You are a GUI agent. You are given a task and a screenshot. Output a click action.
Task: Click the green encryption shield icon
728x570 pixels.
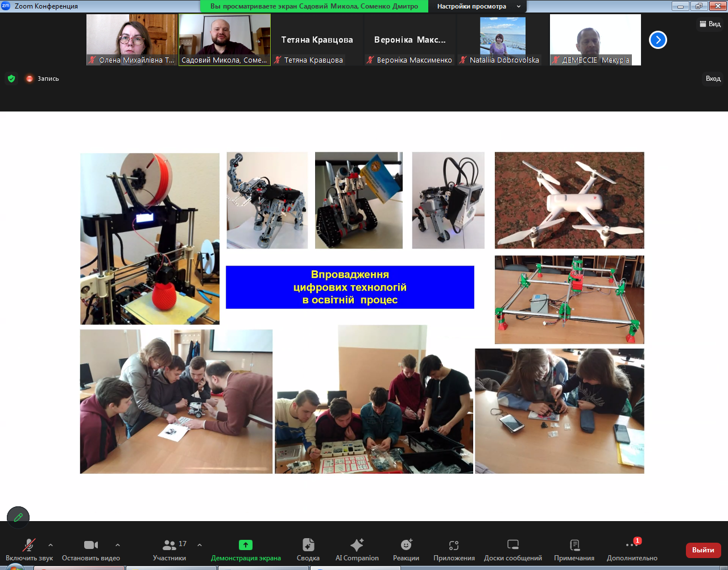(x=11, y=79)
